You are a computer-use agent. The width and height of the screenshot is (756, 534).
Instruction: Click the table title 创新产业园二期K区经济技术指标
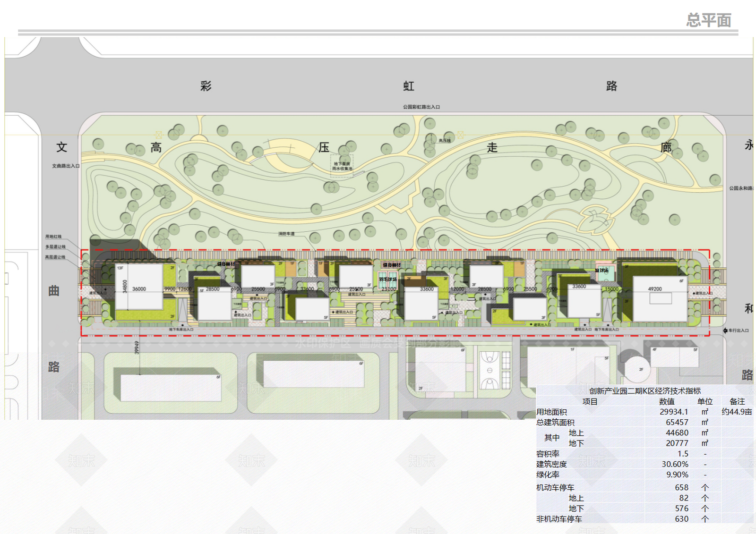(645, 391)
